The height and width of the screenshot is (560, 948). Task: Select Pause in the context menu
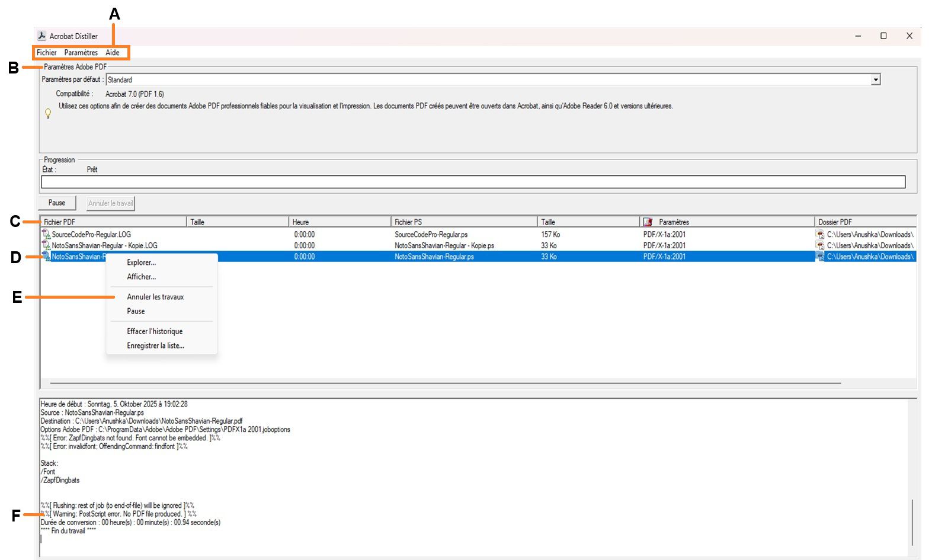(136, 311)
